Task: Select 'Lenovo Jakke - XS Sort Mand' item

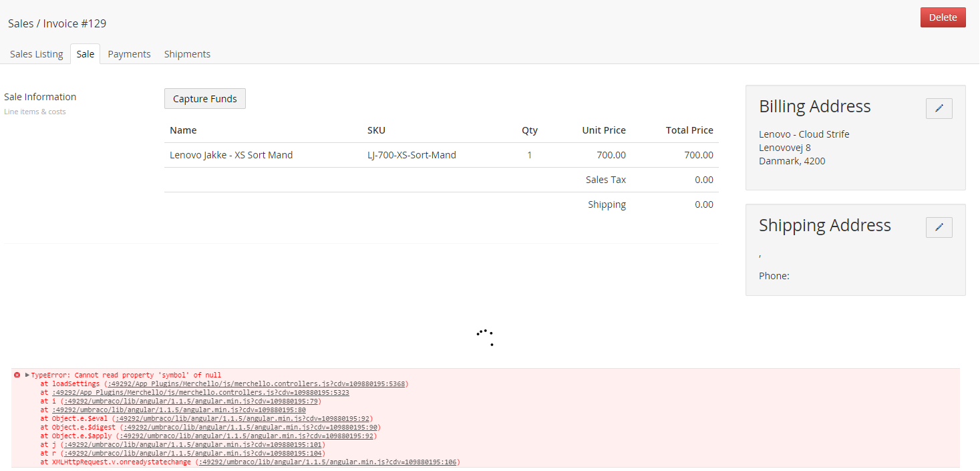Action: click(231, 155)
